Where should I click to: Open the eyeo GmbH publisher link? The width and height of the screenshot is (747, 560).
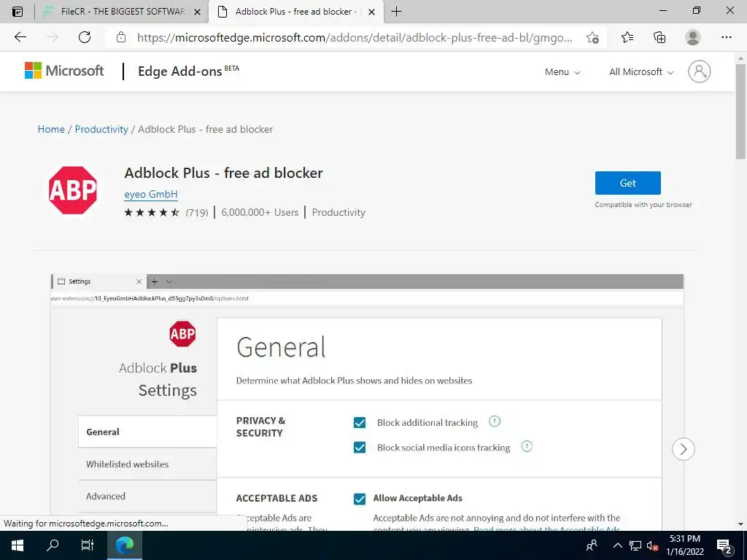tap(151, 194)
